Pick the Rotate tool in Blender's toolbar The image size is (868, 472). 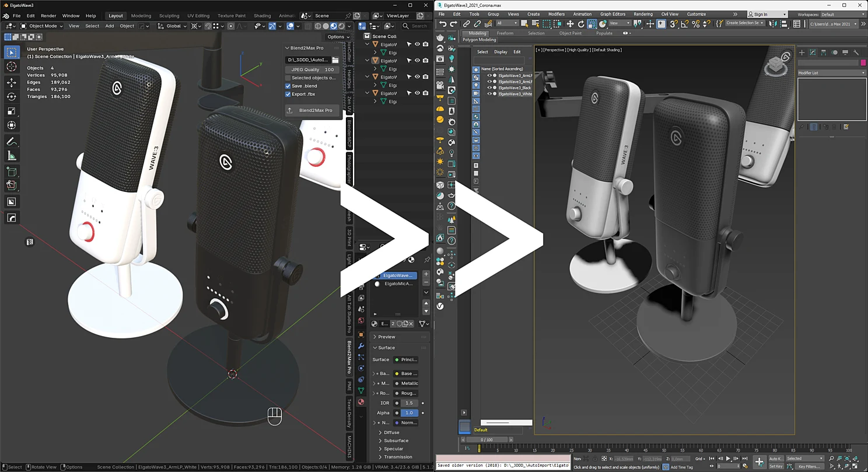tap(11, 96)
